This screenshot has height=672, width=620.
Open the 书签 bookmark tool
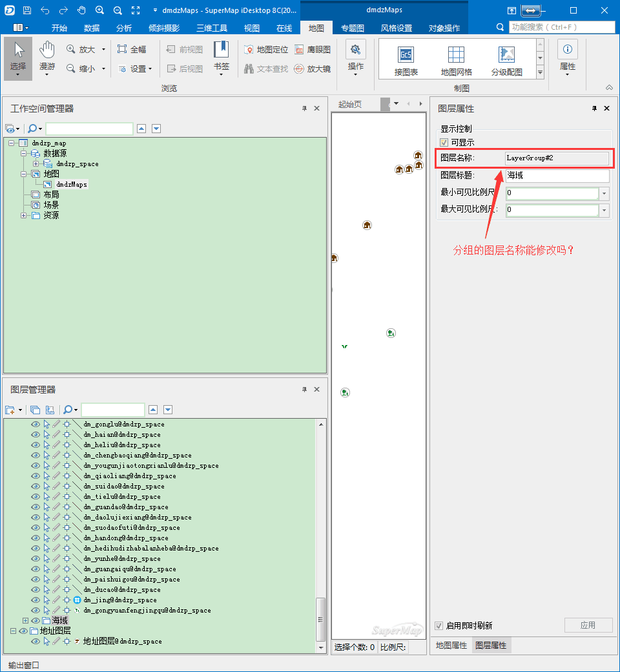222,59
